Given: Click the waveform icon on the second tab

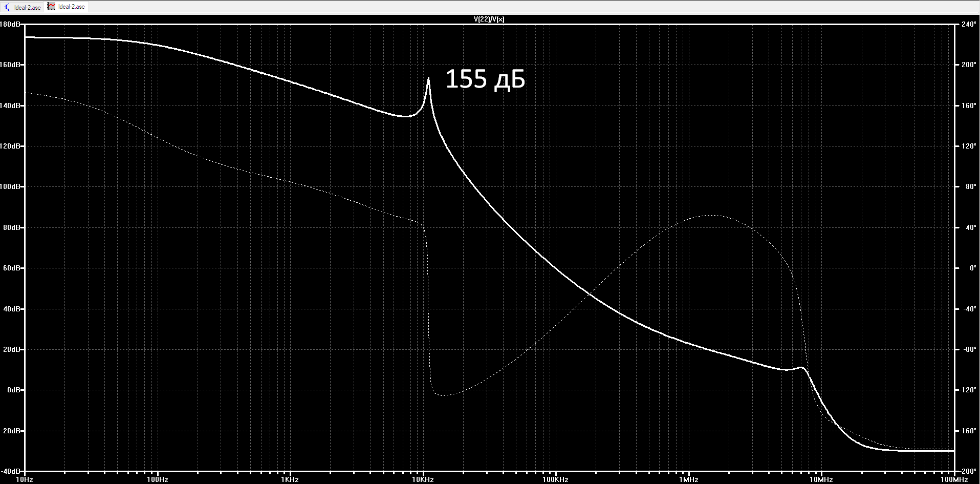Looking at the screenshot, I should [51, 7].
